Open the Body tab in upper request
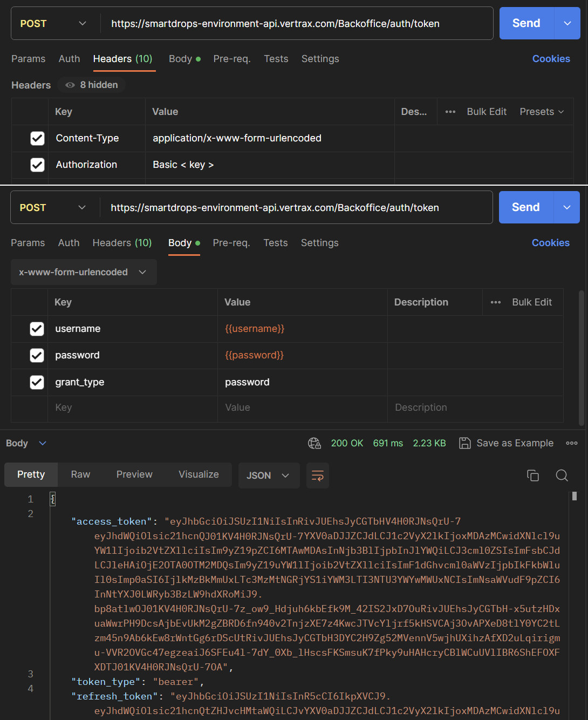 [x=184, y=59]
